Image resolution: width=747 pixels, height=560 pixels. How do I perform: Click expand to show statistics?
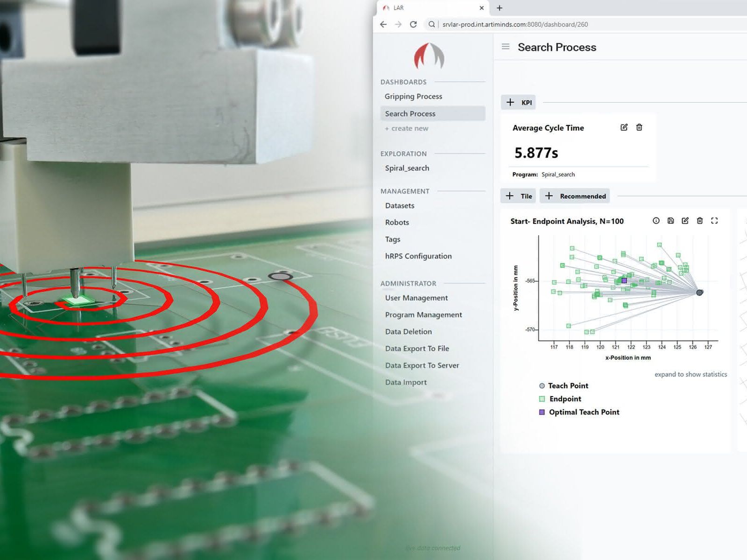tap(691, 374)
